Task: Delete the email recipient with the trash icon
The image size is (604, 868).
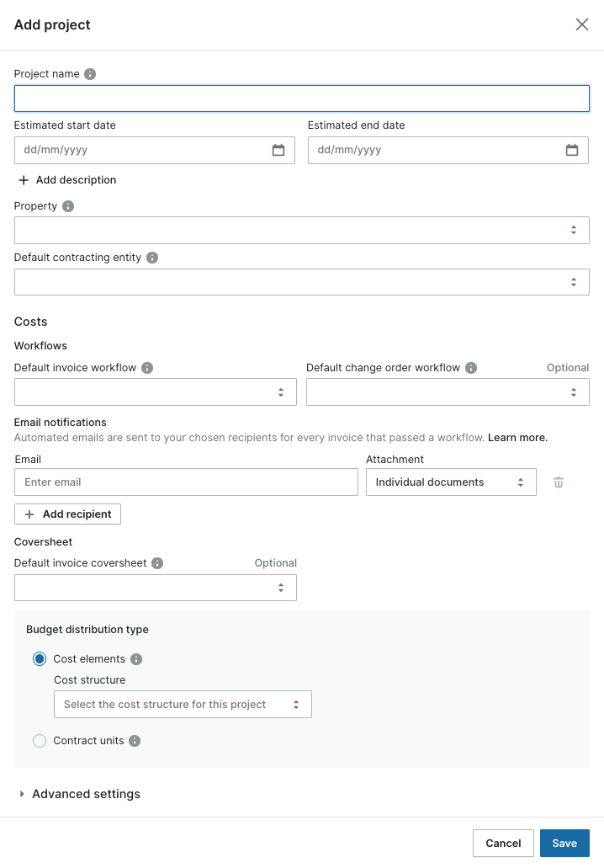Action: [559, 482]
